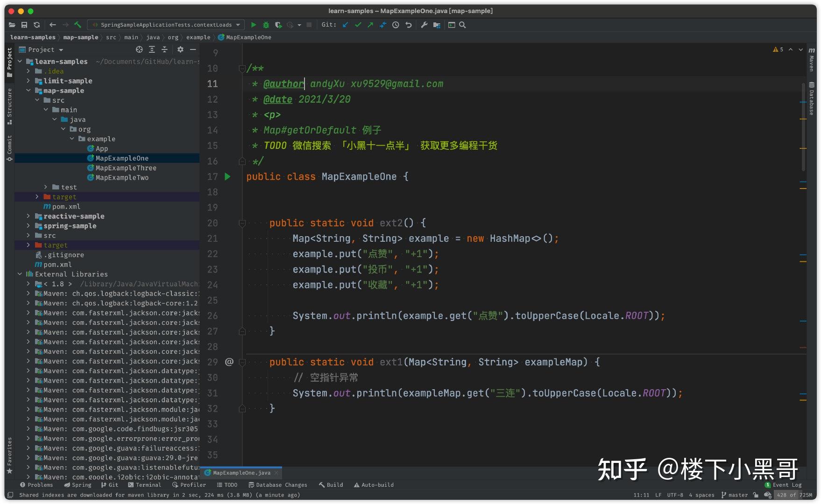
Task: Open the Terminal tool window tab
Action: coord(144,485)
